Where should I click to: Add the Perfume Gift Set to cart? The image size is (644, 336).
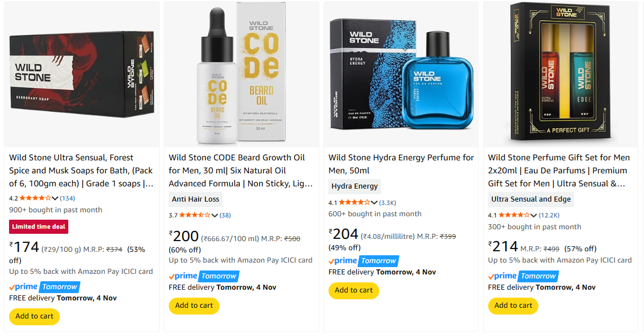point(513,306)
